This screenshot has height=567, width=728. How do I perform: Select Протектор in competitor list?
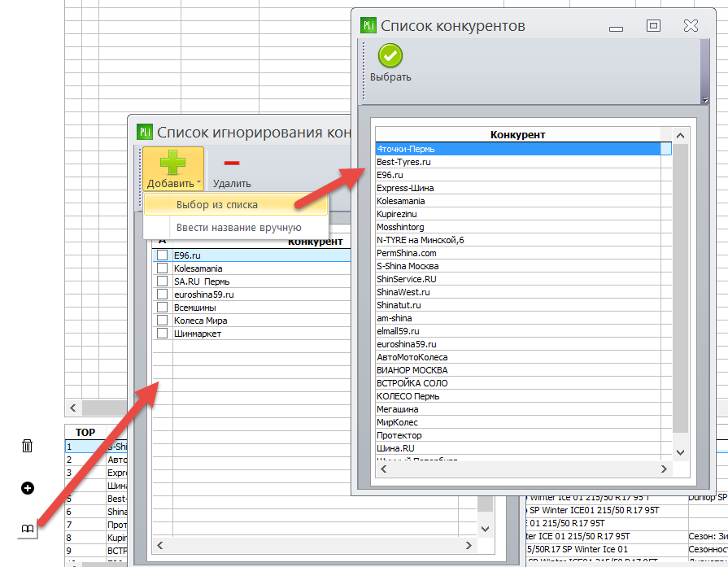(523, 435)
